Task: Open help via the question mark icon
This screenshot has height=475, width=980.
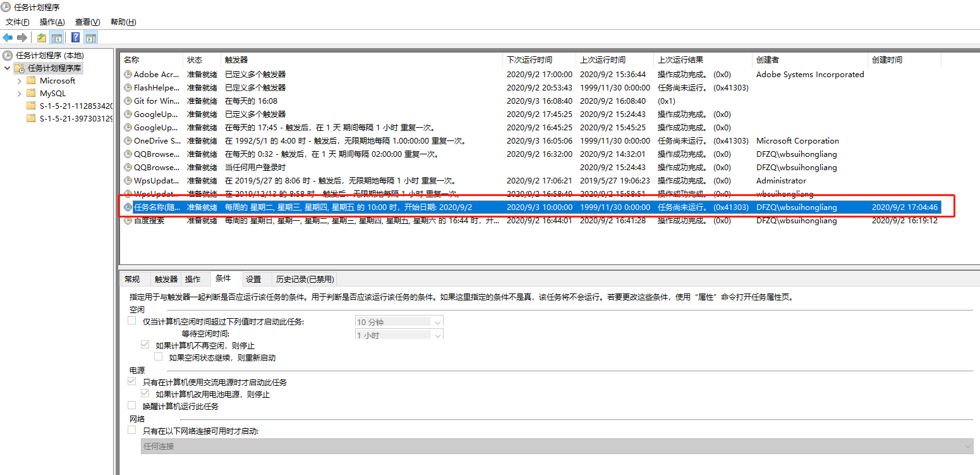Action: click(x=74, y=37)
